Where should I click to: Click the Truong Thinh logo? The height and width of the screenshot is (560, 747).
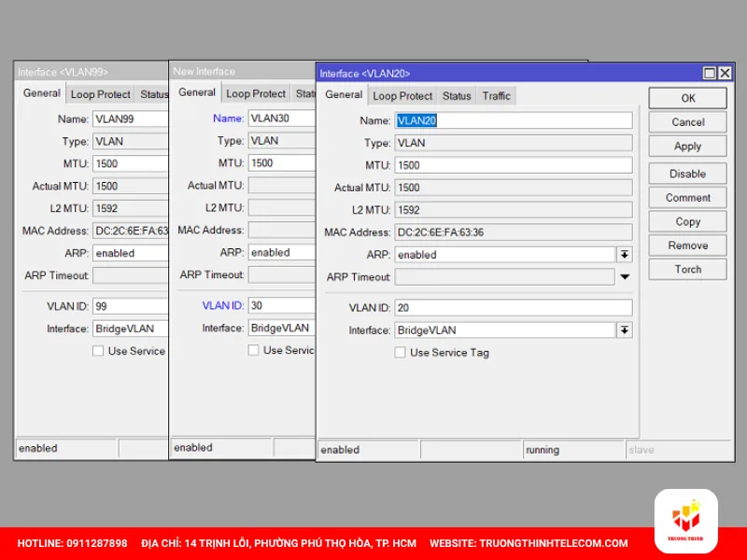686,521
